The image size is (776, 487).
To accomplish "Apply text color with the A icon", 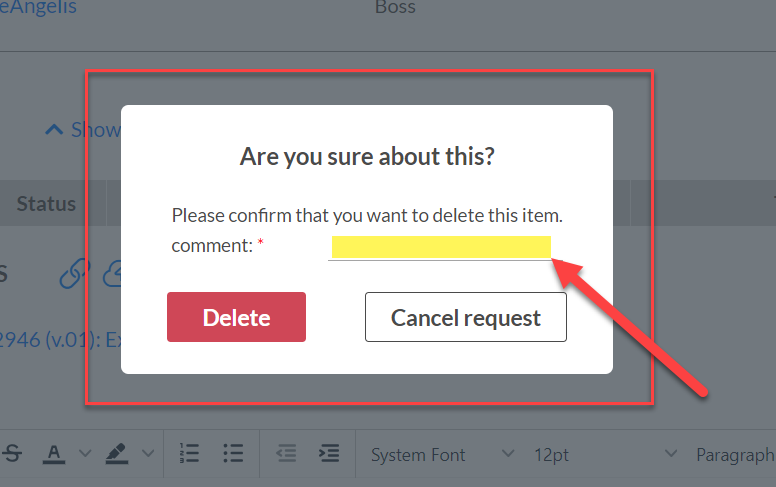I will coord(53,453).
